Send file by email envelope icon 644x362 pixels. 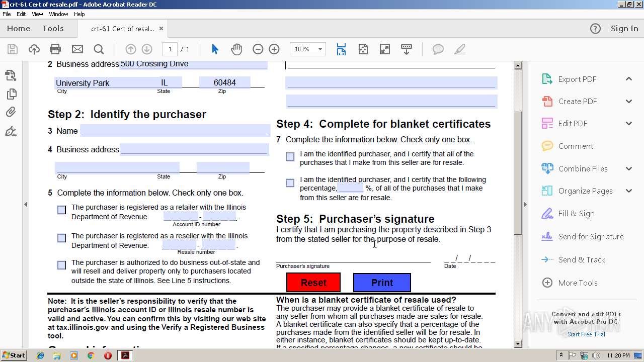tap(77, 49)
